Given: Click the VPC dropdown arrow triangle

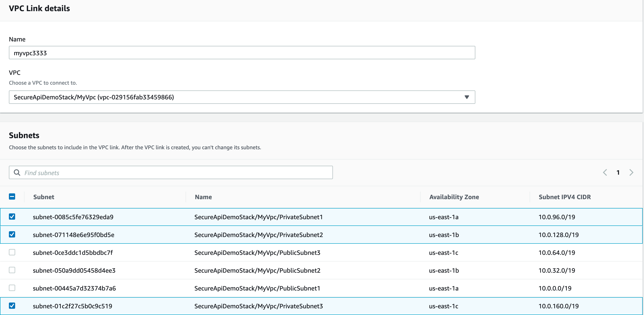Looking at the screenshot, I should (x=466, y=97).
